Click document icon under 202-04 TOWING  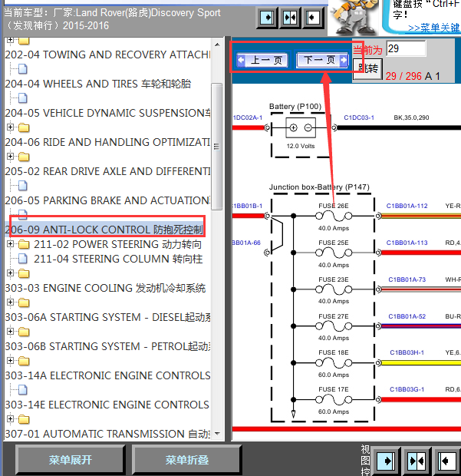coord(23,69)
